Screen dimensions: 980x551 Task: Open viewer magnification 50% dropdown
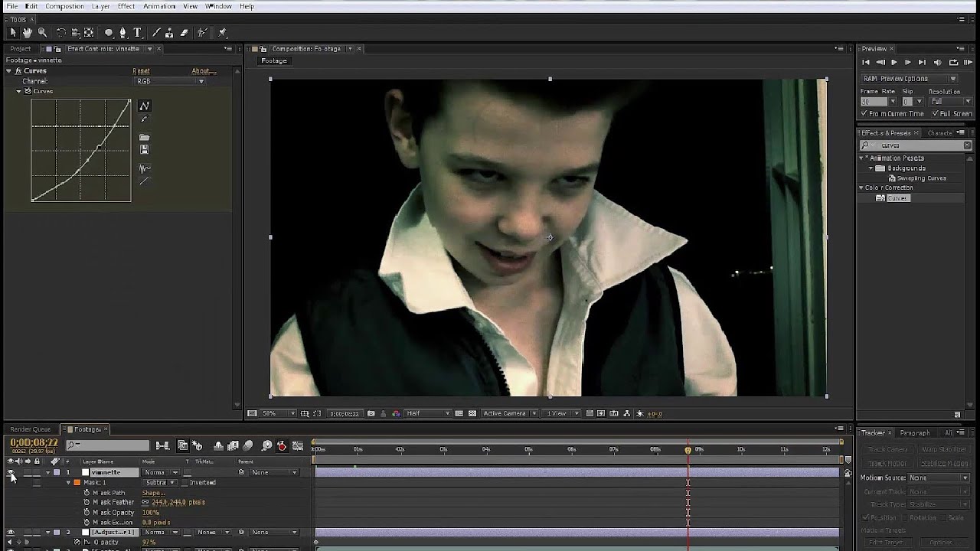278,413
